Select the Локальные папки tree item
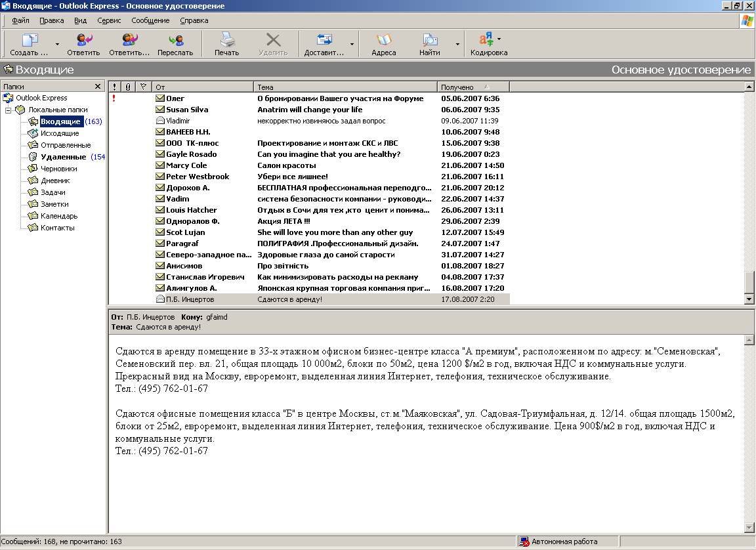Viewport: 756px width, 550px height. [x=58, y=110]
